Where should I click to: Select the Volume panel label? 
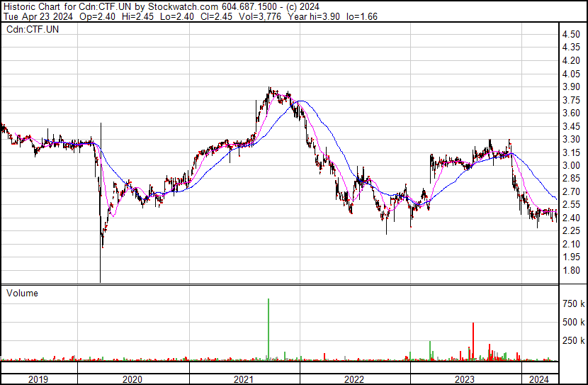[22, 293]
